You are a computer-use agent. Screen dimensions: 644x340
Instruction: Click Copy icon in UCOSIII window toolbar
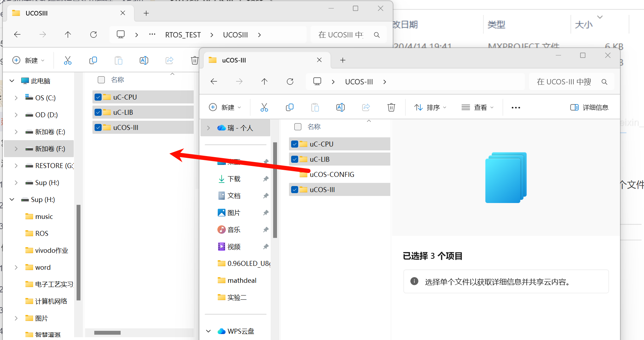click(93, 60)
